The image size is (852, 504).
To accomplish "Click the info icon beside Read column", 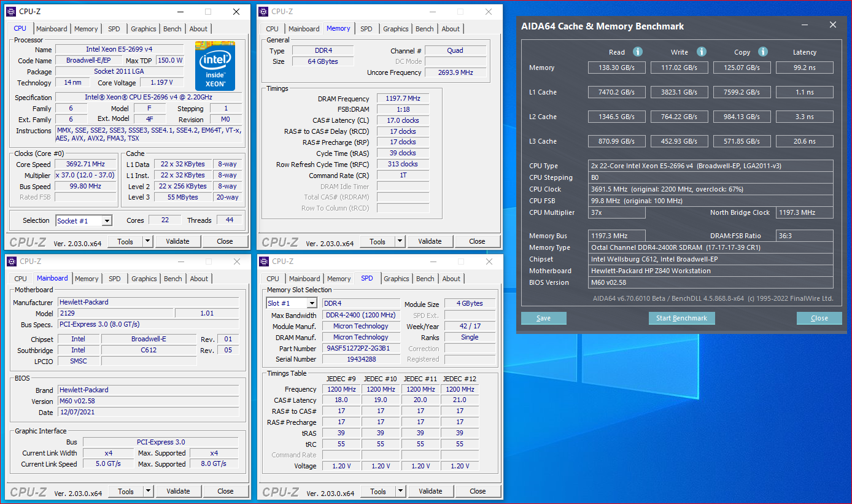I will [x=638, y=52].
